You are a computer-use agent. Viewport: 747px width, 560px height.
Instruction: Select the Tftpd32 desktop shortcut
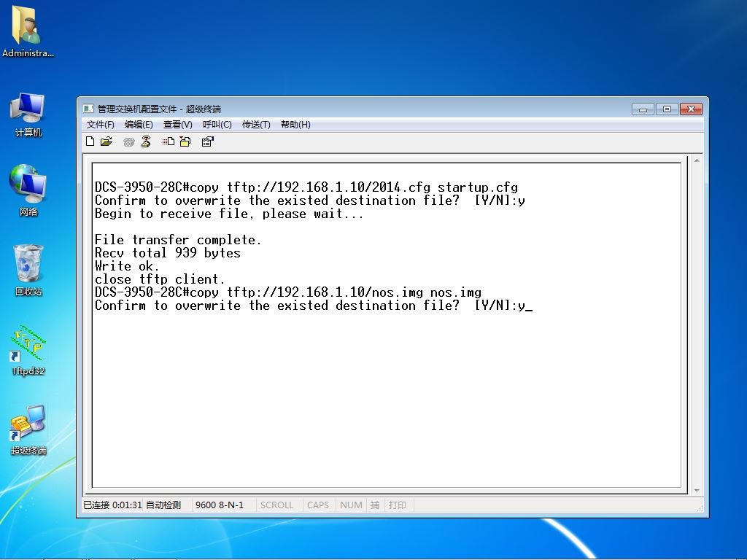point(28,351)
